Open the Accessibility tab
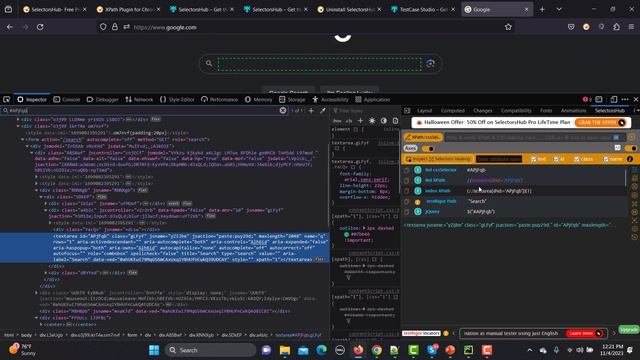Image resolution: width=640 pixels, height=360 pixels. (330, 99)
